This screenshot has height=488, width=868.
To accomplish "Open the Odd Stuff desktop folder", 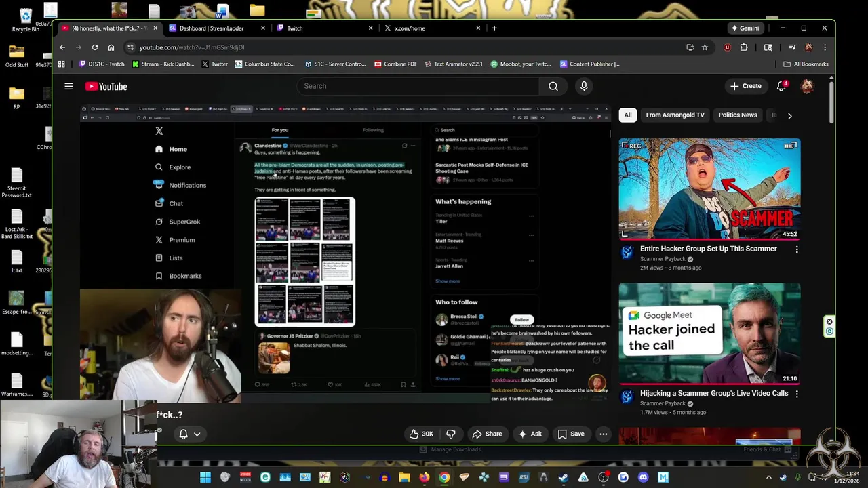I will point(17,56).
